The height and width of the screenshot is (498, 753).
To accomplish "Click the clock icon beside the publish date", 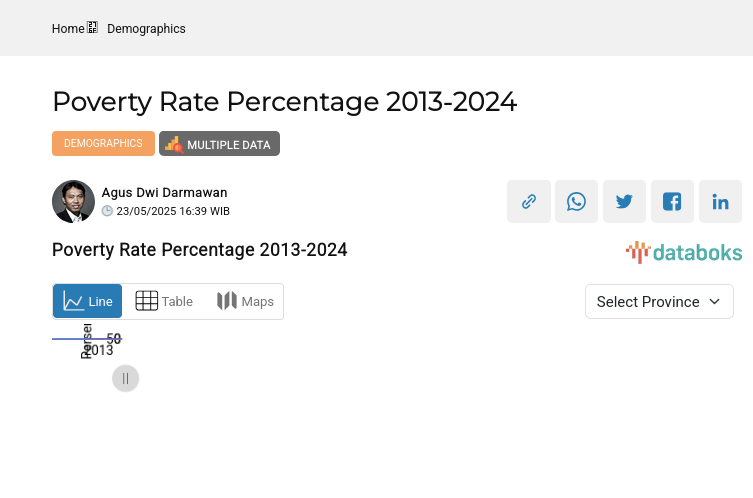I will pos(107,211).
